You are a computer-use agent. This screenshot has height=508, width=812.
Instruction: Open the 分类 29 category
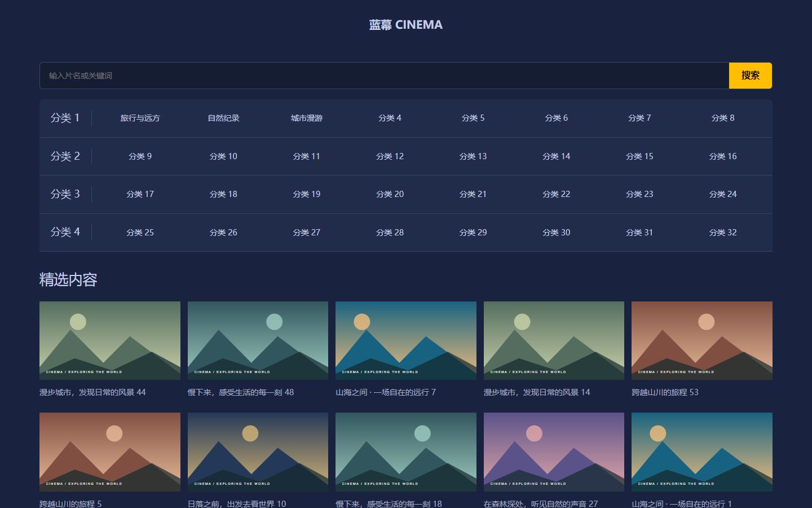(x=473, y=233)
